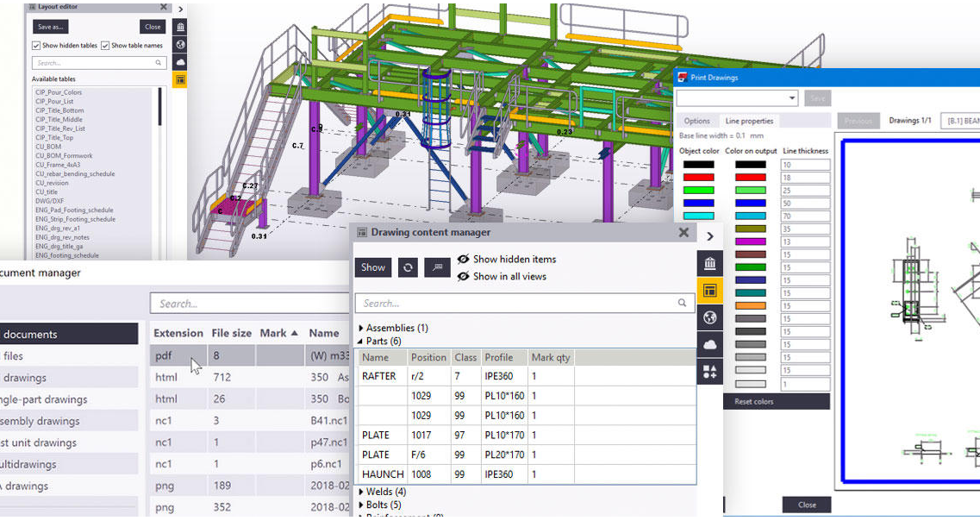Screen dimensions: 980x527
Task: Select yellow content manager icon in side pane
Action: (x=710, y=290)
